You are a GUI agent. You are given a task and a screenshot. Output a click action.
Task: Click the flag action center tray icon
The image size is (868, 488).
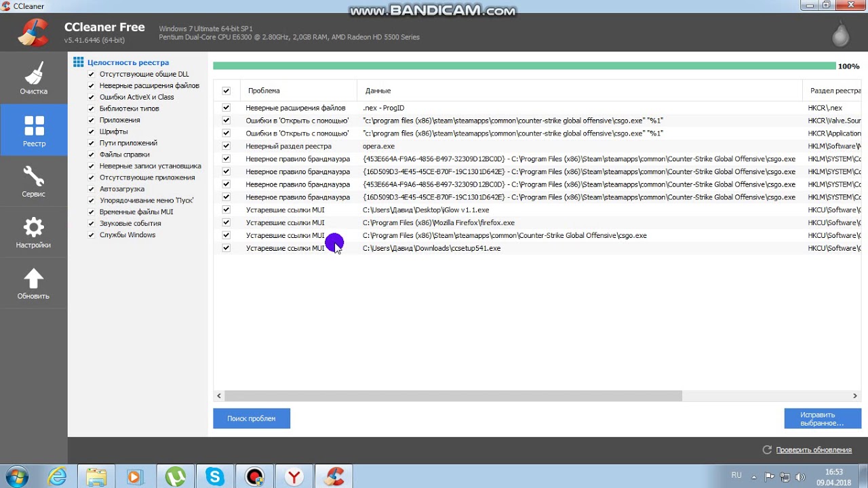pyautogui.click(x=769, y=477)
